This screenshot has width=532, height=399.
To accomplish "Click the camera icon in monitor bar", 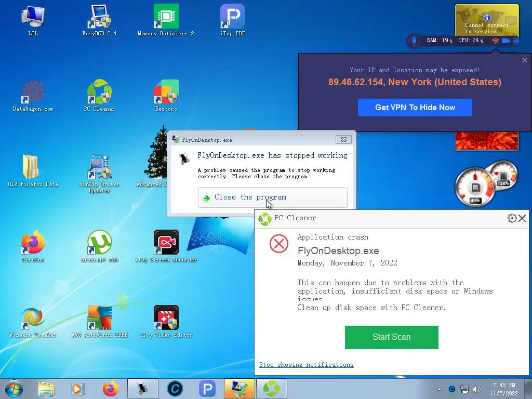I will coord(506,41).
